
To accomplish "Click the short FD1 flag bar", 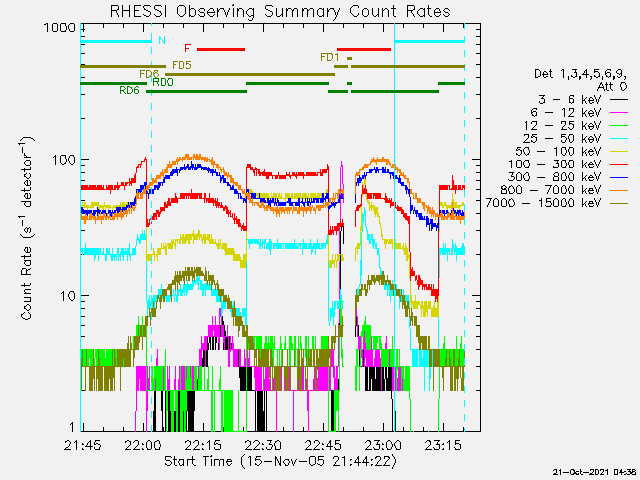I will (x=349, y=58).
